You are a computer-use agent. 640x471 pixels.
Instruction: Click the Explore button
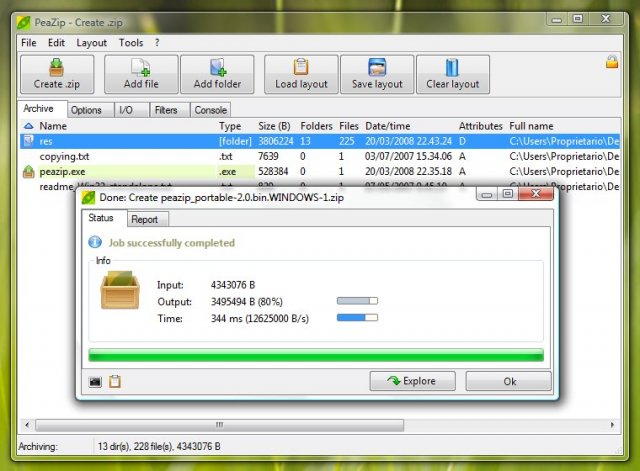click(x=412, y=381)
